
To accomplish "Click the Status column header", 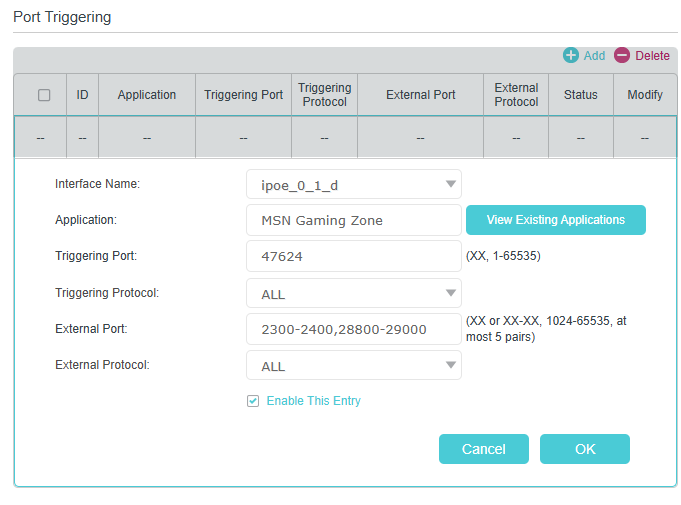I will (581, 95).
